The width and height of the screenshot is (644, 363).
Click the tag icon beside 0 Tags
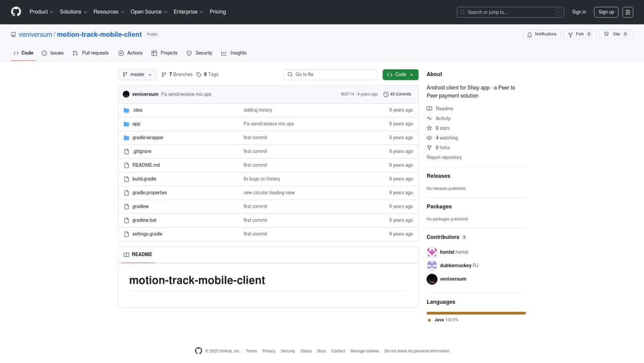(x=199, y=75)
